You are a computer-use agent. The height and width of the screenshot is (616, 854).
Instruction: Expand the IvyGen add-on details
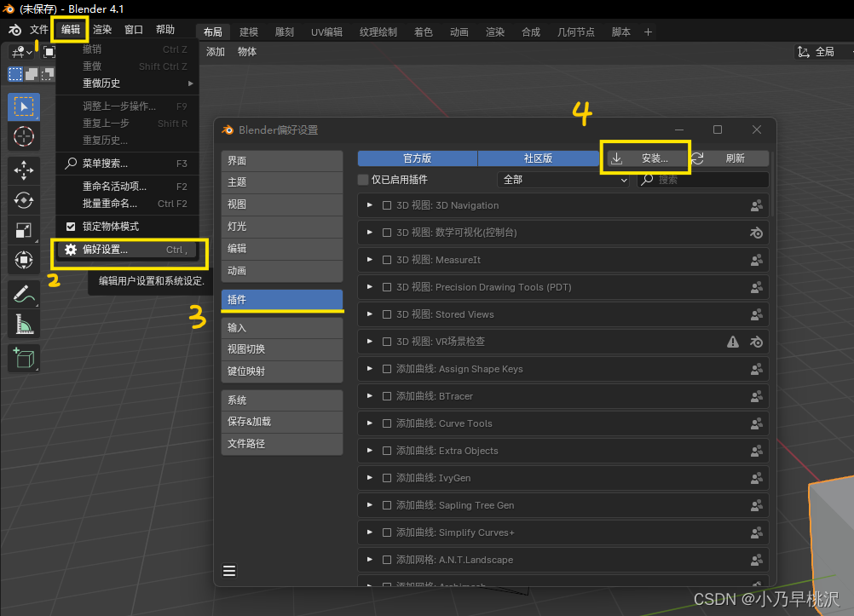pyautogui.click(x=370, y=478)
